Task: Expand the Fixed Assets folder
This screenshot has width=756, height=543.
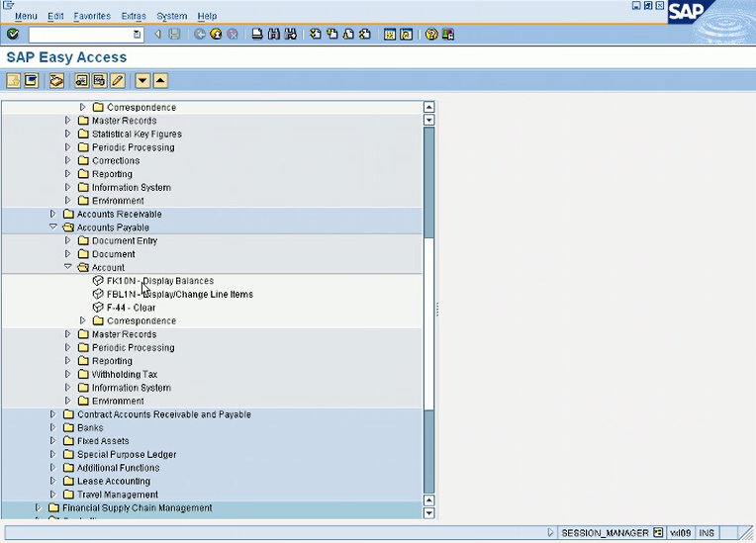Action: click(53, 441)
